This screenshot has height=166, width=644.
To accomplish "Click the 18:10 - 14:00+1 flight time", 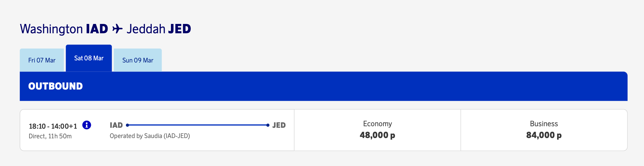I will pyautogui.click(x=53, y=126).
